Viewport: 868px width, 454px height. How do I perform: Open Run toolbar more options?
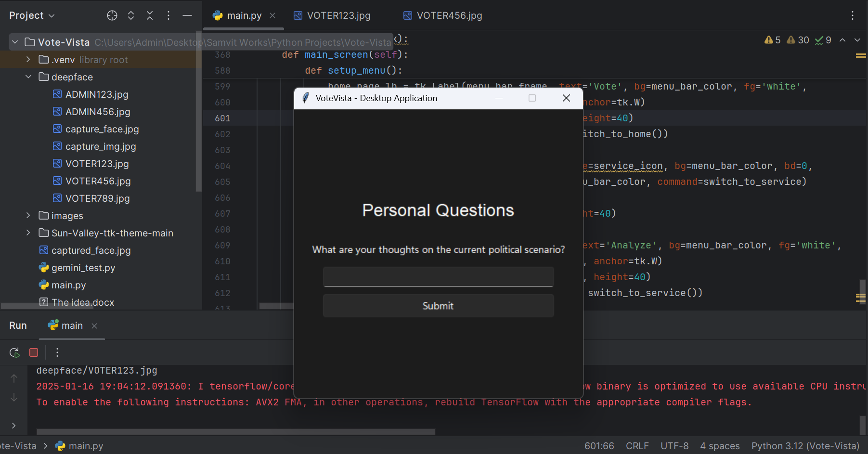57,352
